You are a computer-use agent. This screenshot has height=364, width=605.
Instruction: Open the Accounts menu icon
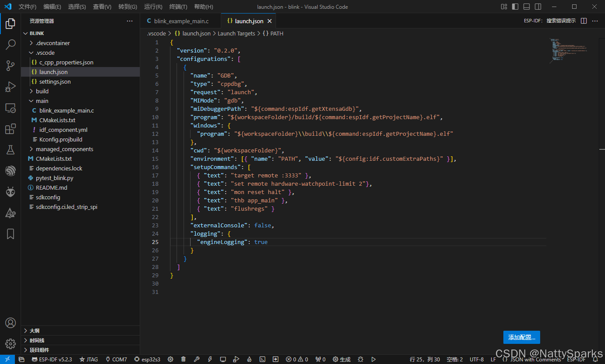11,323
